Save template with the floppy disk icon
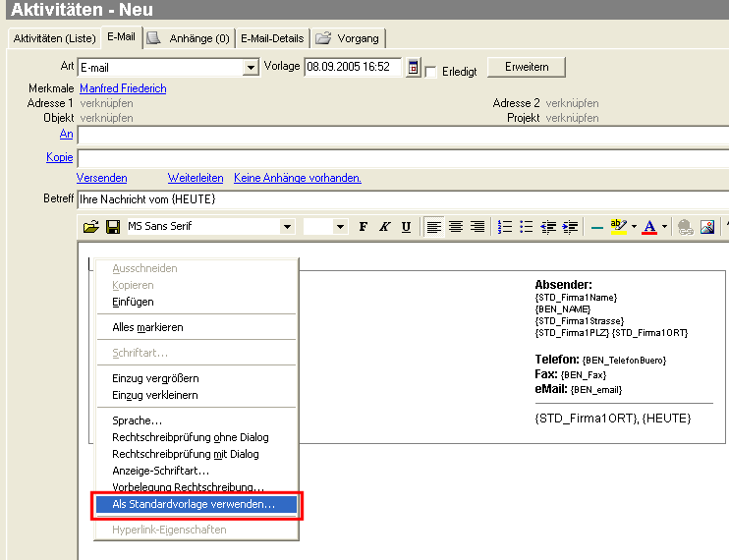Screen dimensions: 729x560 tap(113, 227)
